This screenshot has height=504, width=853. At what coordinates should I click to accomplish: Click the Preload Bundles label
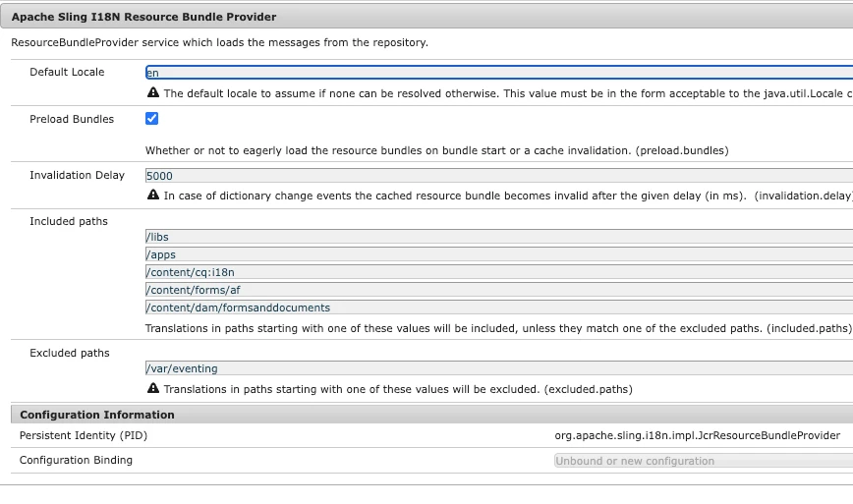coord(72,119)
